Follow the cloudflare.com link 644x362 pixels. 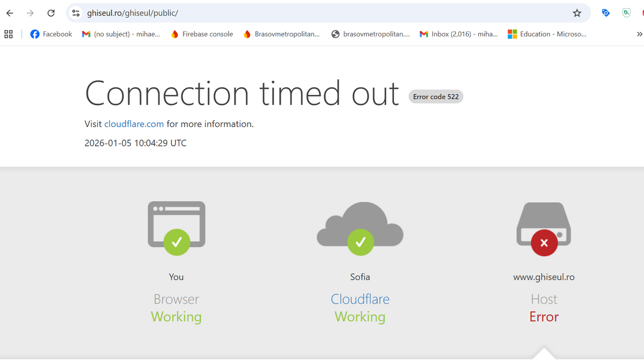click(x=134, y=124)
